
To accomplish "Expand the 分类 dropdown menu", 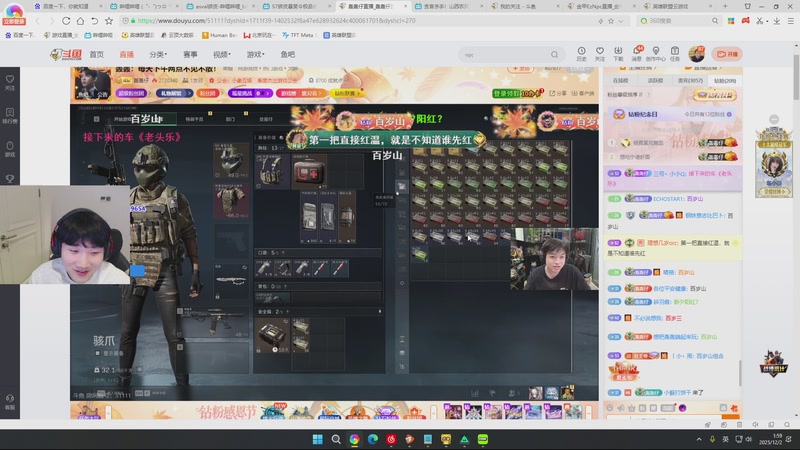I will coord(158,55).
